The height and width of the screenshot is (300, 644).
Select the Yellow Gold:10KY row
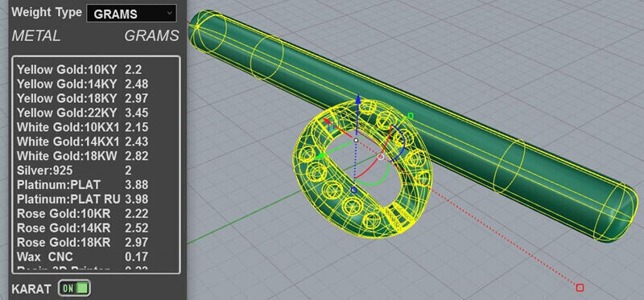point(96,70)
